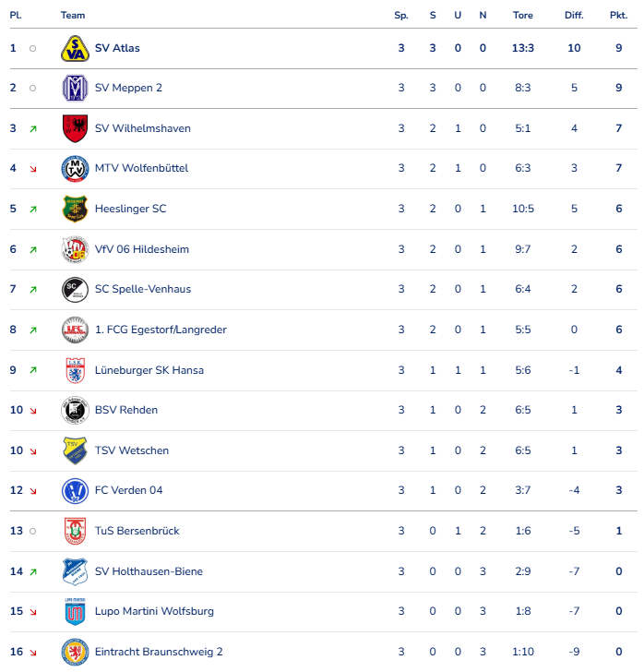Click the TuS Bersenbrück team name
Image resolution: width=644 pixels, height=672 pixels.
pyautogui.click(x=137, y=531)
